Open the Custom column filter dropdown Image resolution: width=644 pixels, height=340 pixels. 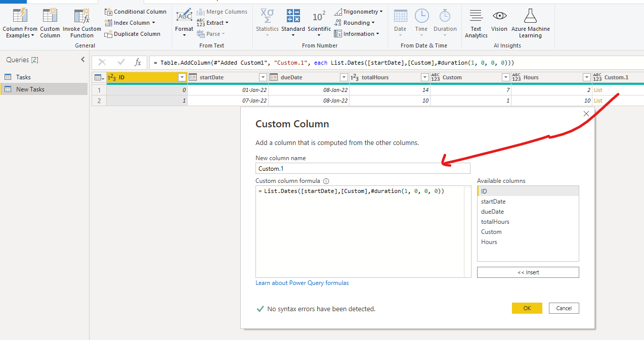[506, 77]
